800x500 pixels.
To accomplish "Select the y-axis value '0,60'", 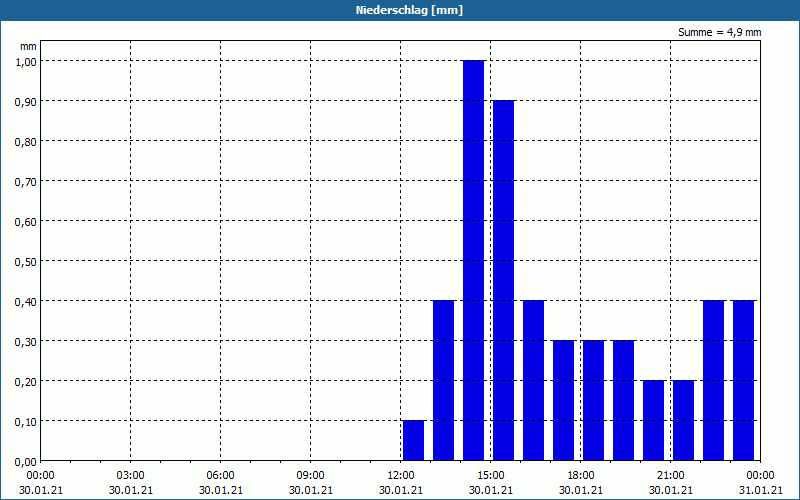I will (26, 221).
